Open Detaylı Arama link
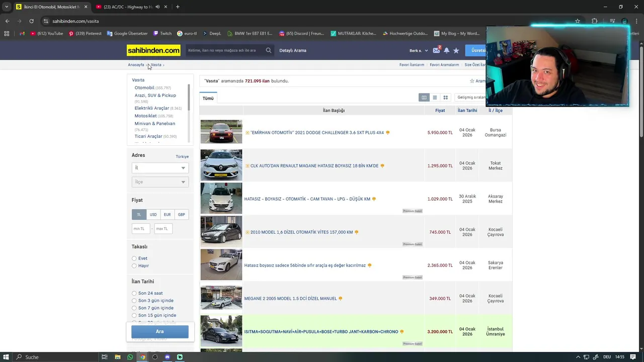Viewport: 644px width, 362px height. pos(293,50)
